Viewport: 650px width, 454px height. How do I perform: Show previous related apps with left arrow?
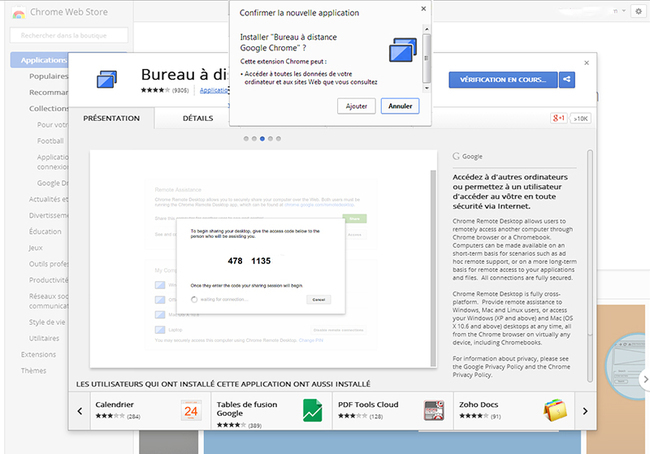pyautogui.click(x=80, y=411)
